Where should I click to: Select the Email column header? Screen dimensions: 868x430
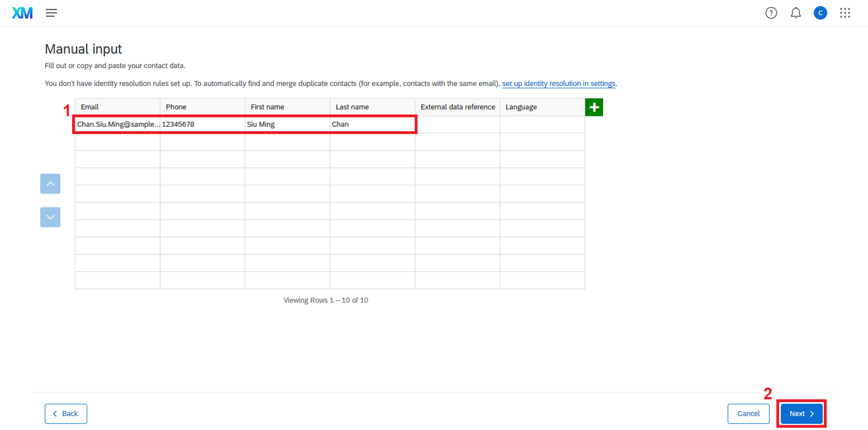coord(117,107)
